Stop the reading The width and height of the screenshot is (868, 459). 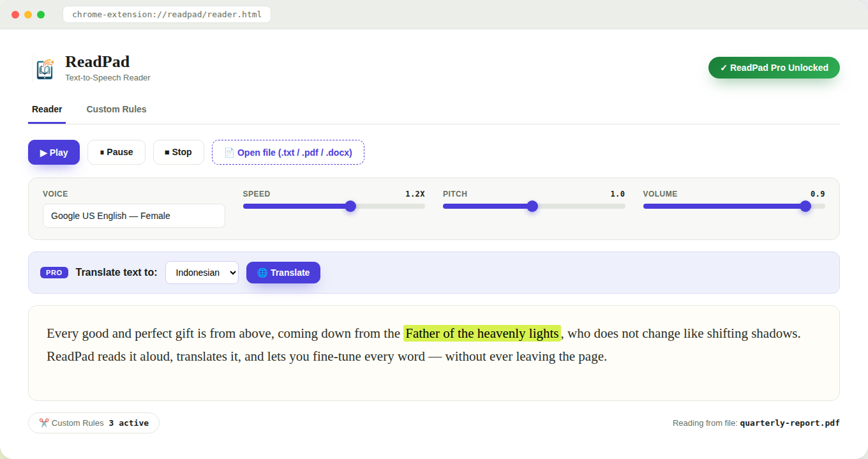[x=178, y=152]
